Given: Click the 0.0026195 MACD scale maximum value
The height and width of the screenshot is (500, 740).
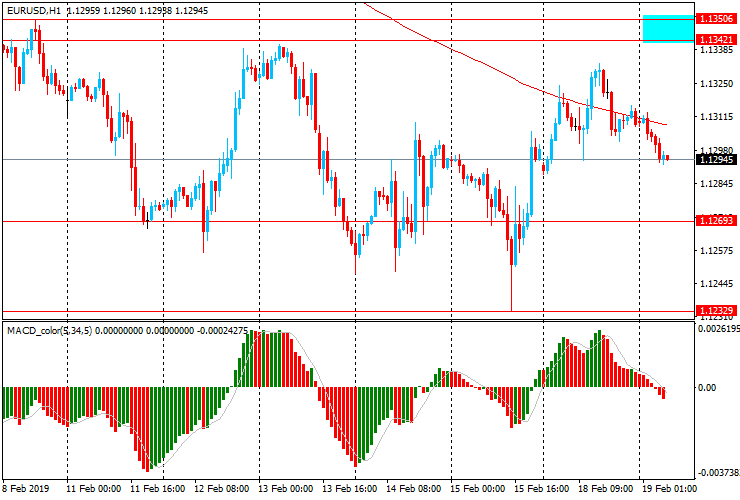Looking at the screenshot, I should [x=719, y=329].
